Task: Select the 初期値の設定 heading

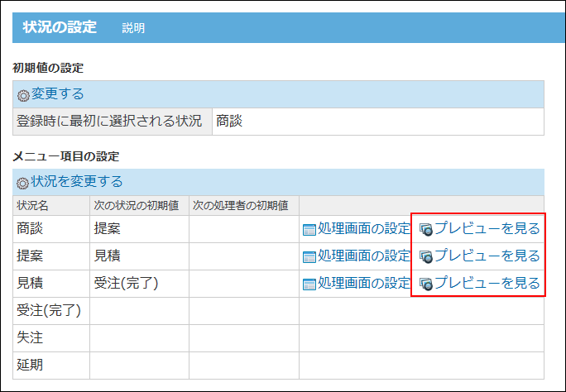Action: pos(48,68)
